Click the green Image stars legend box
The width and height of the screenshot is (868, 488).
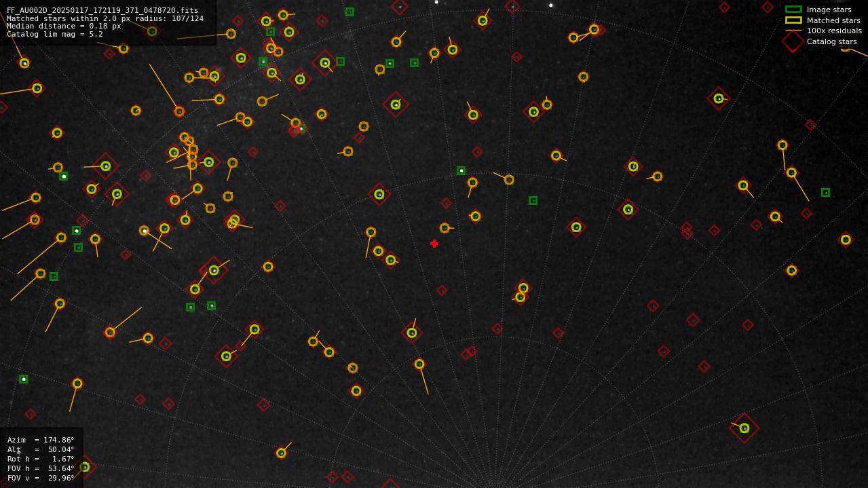[x=793, y=10]
